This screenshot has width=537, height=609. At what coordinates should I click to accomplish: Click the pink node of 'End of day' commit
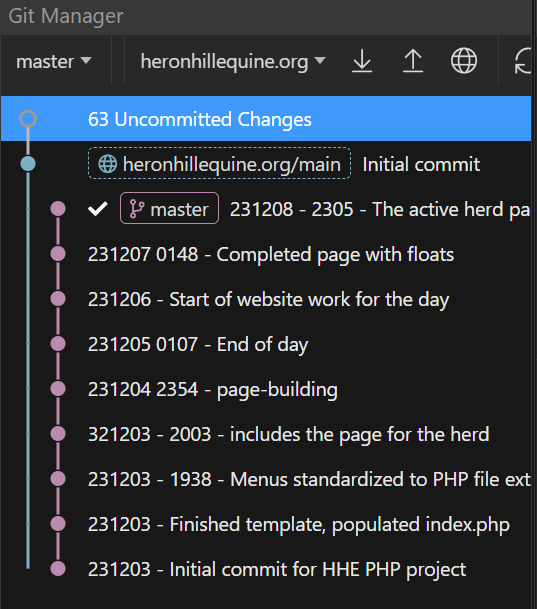58,344
